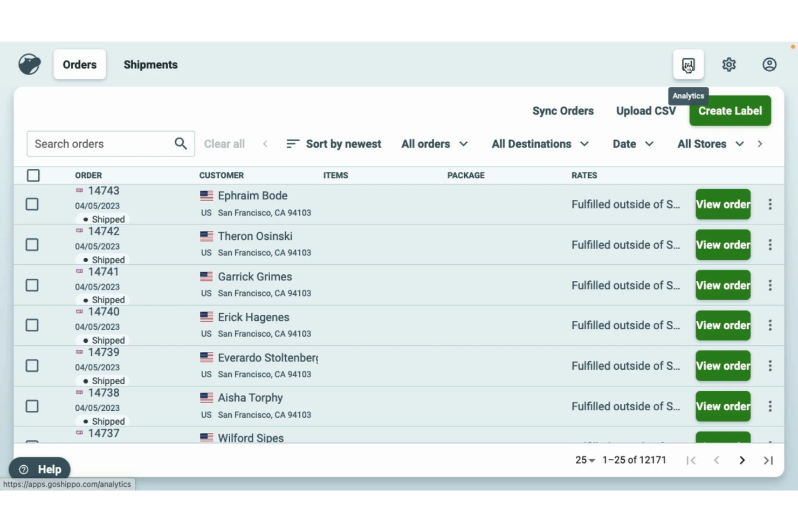The height and width of the screenshot is (532, 798).
Task: Expand the All Destinations dropdown
Action: point(539,143)
